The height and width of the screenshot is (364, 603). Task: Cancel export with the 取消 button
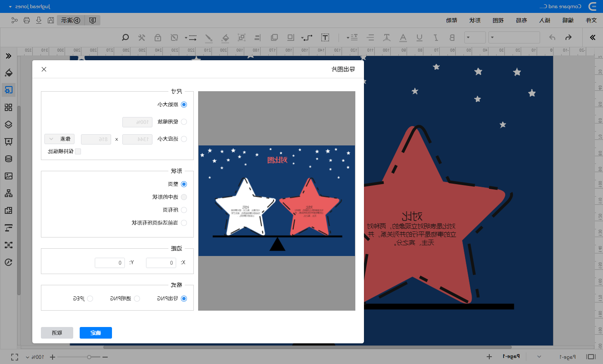[57, 333]
